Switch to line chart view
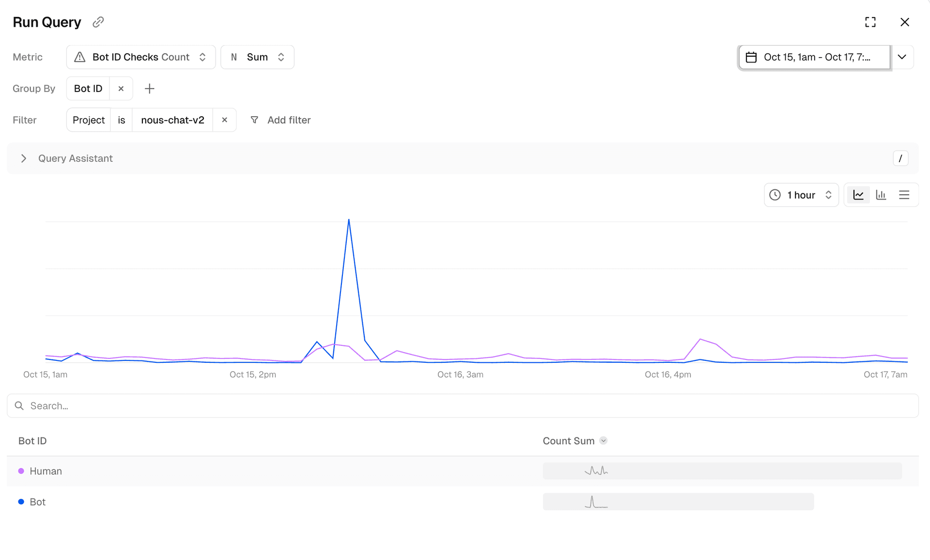Screen dimensions: 930x560 [858, 195]
